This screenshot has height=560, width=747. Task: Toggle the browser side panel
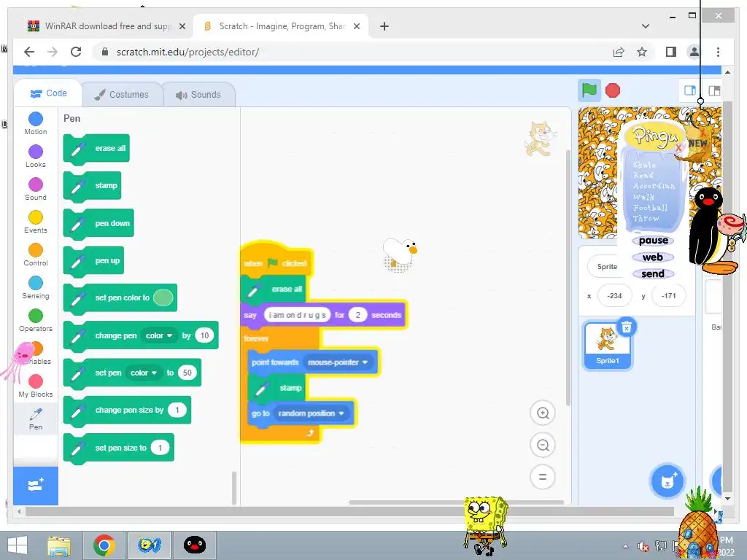point(671,52)
